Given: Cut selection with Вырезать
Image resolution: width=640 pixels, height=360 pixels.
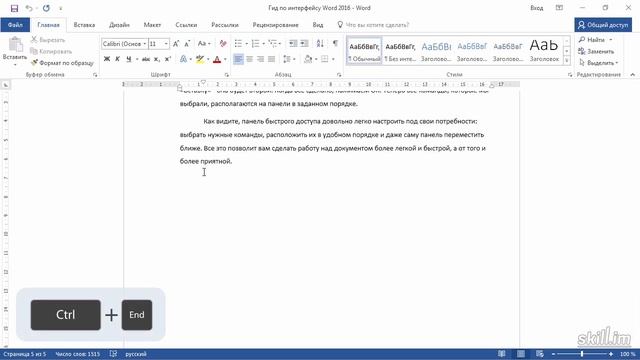Looking at the screenshot, I should [48, 40].
